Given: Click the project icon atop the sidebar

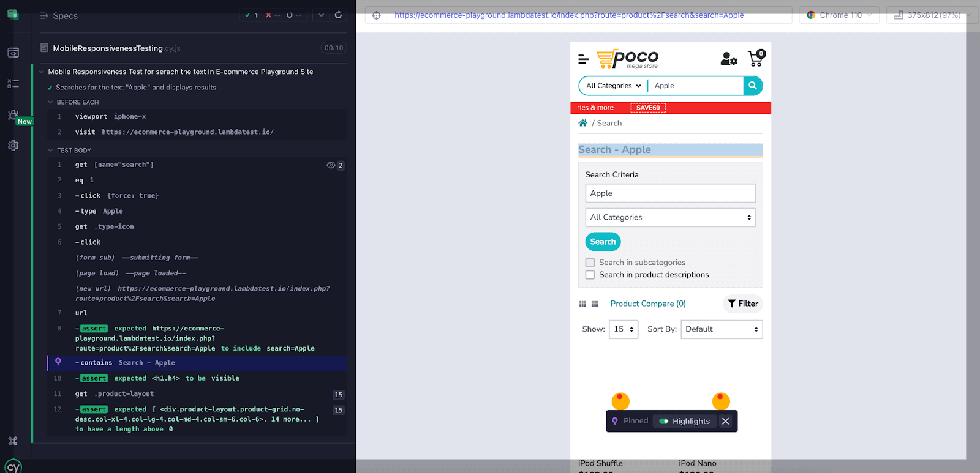Looking at the screenshot, I should 13,14.
